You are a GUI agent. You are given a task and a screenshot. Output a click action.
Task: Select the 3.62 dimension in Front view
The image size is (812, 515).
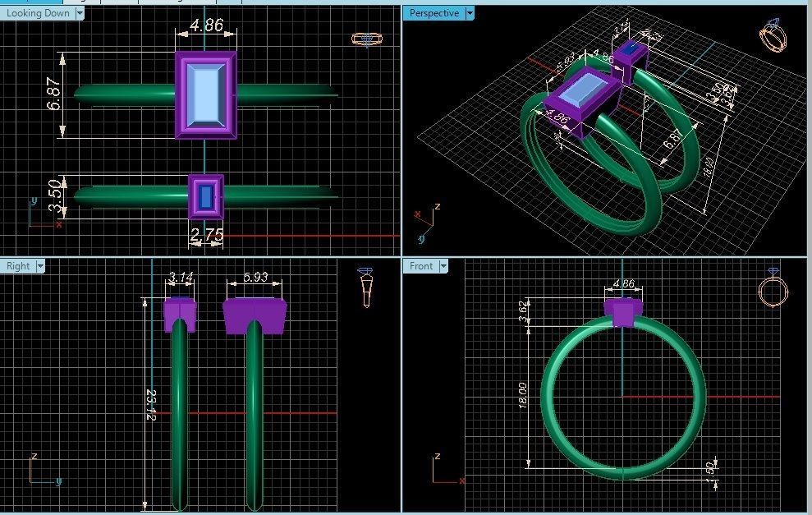pos(524,310)
